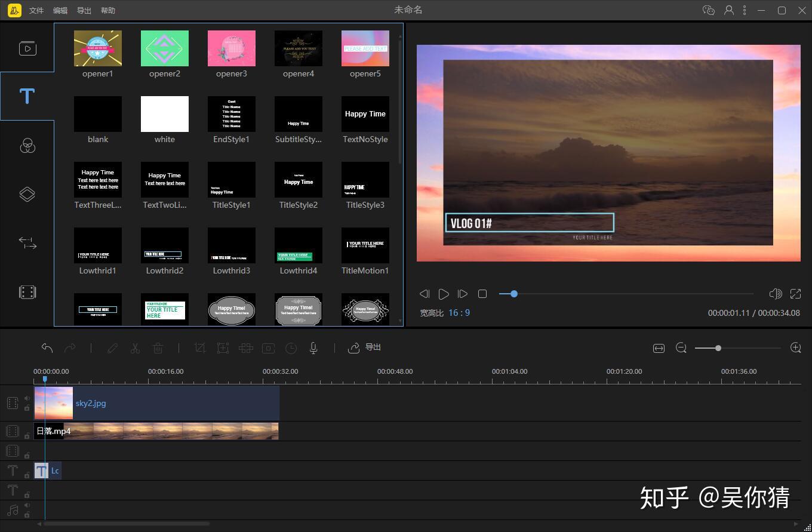Play the preview video
Image resolution: width=812 pixels, height=532 pixels.
pos(444,294)
